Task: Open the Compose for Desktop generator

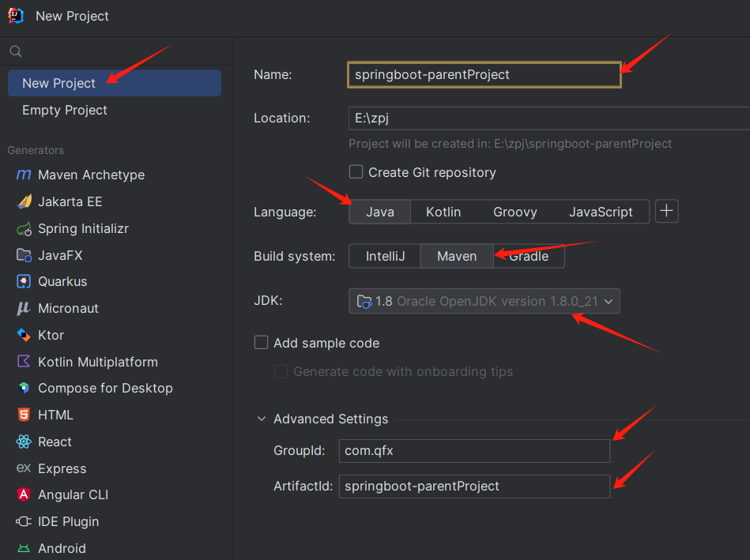Action: pyautogui.click(x=105, y=388)
